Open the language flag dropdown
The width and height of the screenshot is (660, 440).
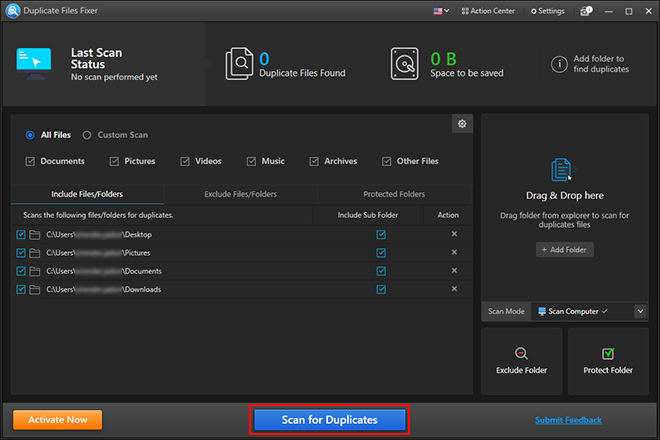(441, 11)
